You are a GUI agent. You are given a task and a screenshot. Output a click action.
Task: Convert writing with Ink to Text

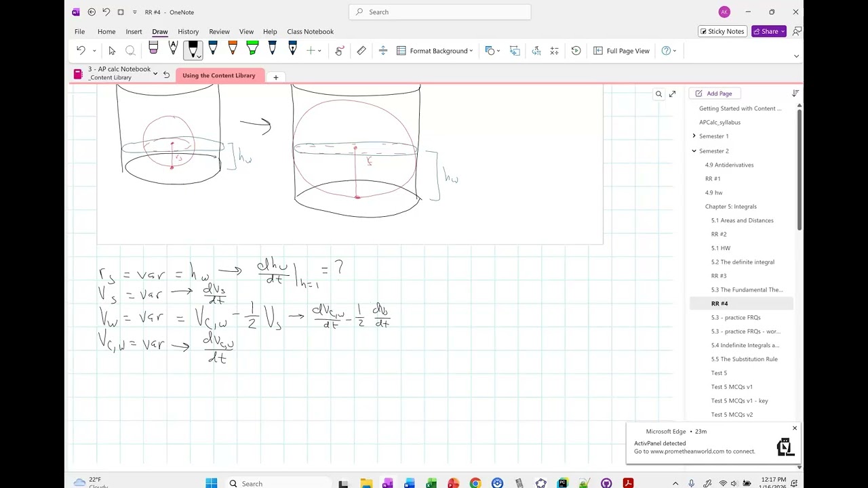tap(536, 51)
